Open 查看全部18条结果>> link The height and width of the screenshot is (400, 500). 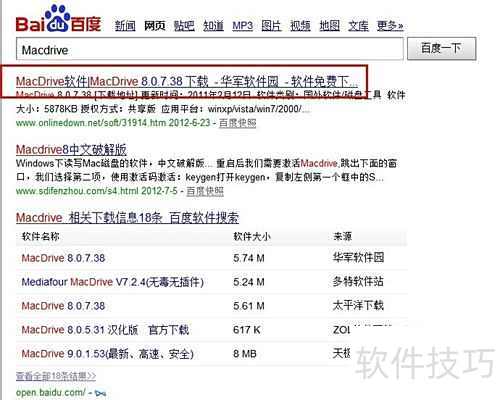(x=56, y=376)
